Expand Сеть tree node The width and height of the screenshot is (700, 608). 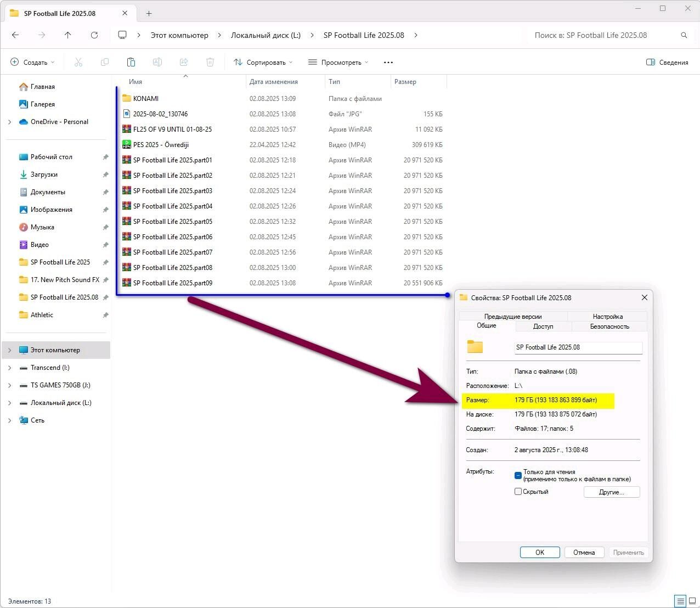(9, 420)
